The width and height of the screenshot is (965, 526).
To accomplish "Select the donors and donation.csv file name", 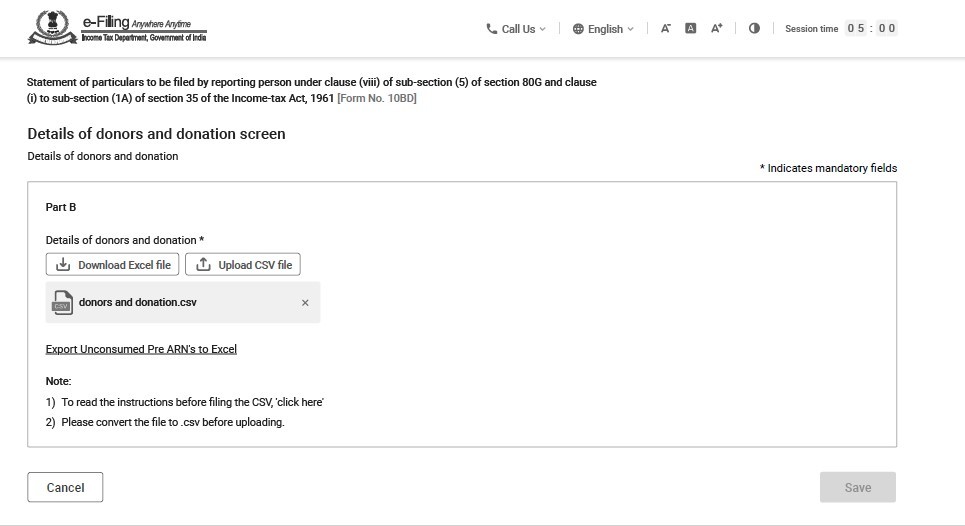I will (x=138, y=302).
